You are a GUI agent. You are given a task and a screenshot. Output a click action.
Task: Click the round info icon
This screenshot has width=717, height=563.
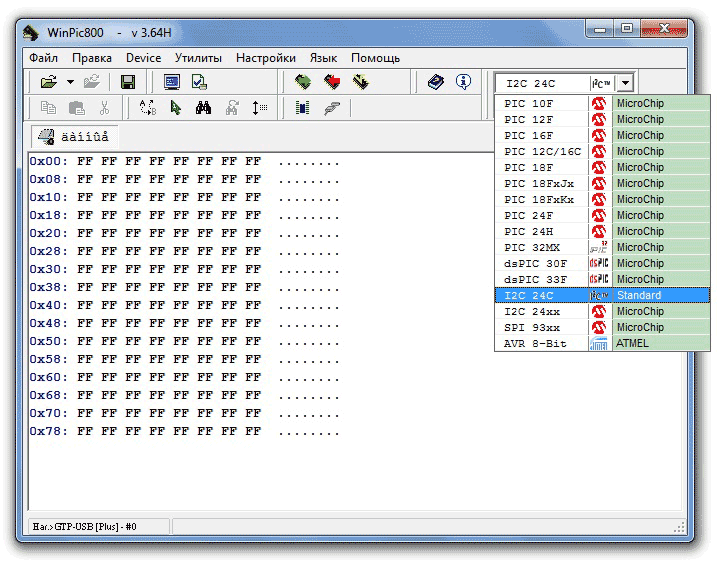click(x=463, y=82)
